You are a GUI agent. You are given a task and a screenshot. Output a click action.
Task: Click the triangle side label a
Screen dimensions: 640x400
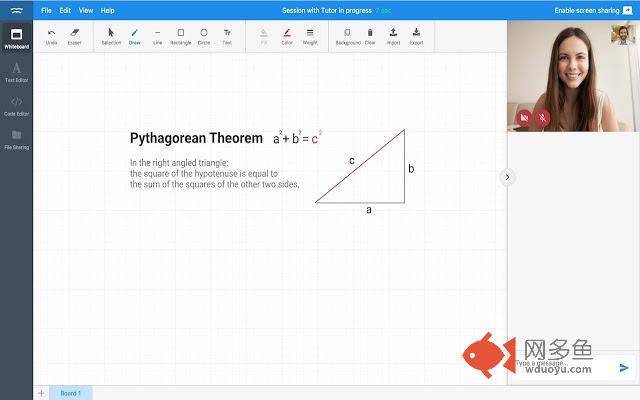(x=369, y=210)
